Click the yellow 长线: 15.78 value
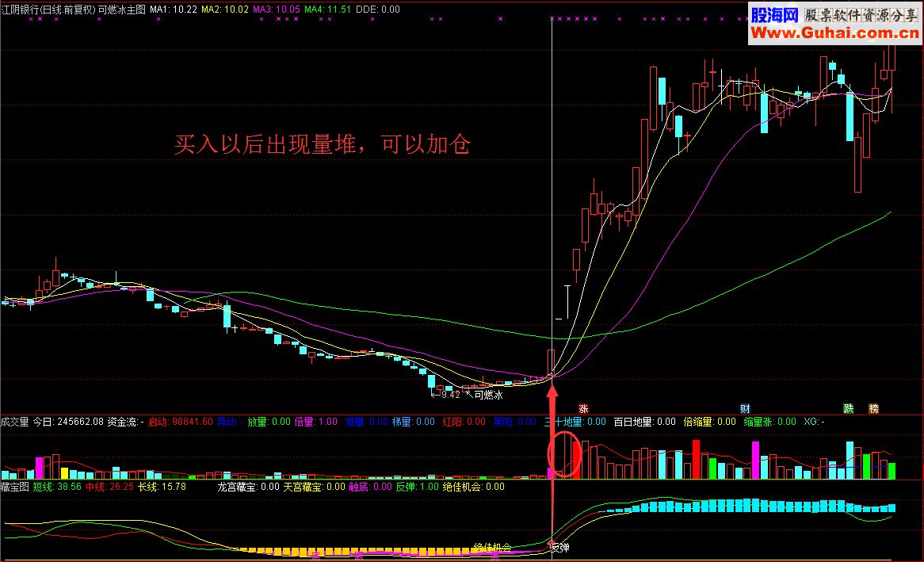The image size is (924, 562). click(162, 487)
